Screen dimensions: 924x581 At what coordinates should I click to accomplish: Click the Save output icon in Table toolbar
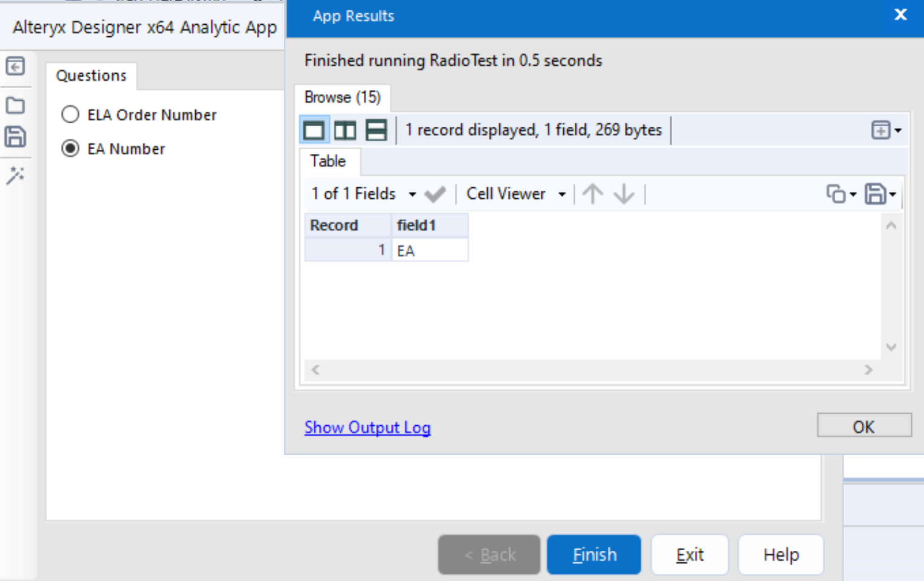[876, 194]
